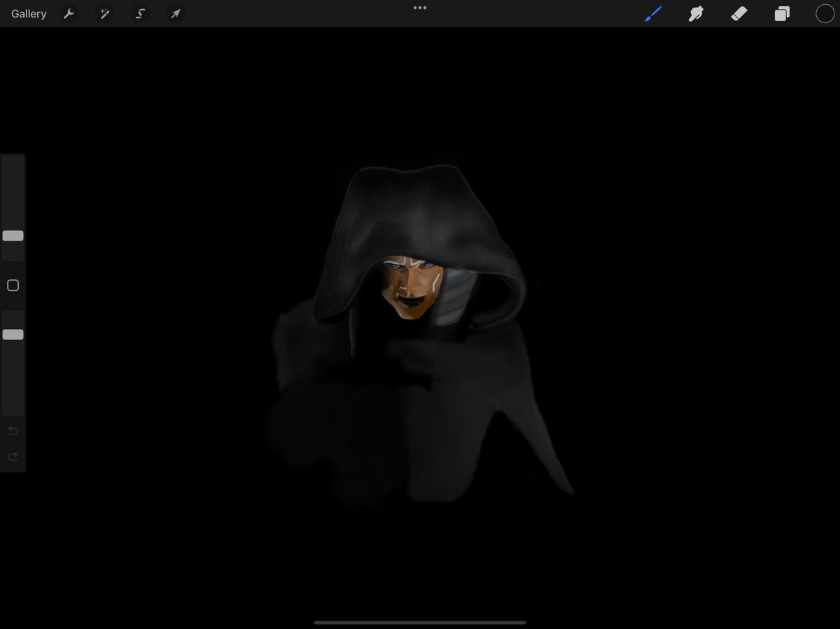Select the Smudge tool
Viewport: 840px width, 629px height.
pos(696,13)
